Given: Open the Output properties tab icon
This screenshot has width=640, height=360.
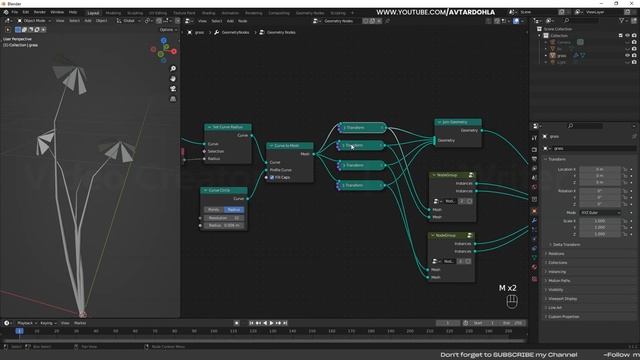Looking at the screenshot, I should [x=534, y=159].
